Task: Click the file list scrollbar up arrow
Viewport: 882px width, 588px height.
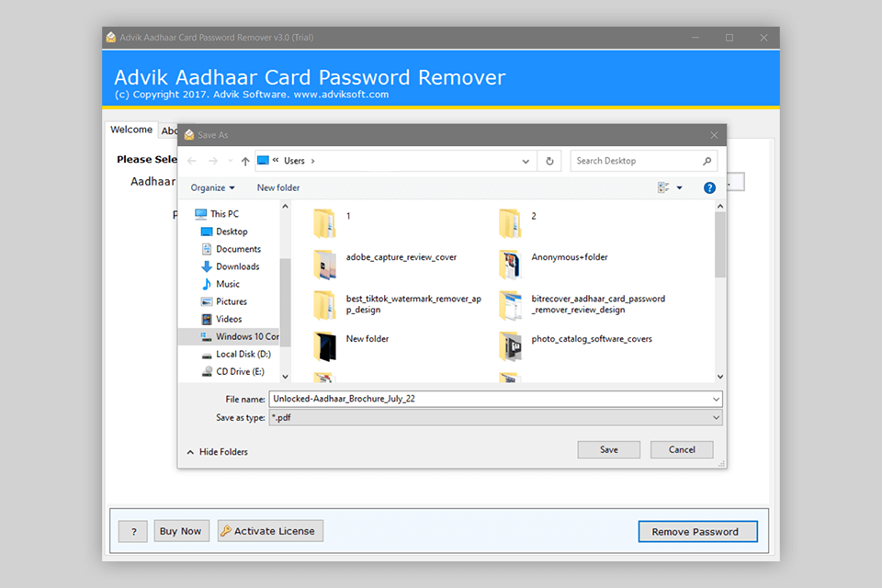Action: point(720,207)
